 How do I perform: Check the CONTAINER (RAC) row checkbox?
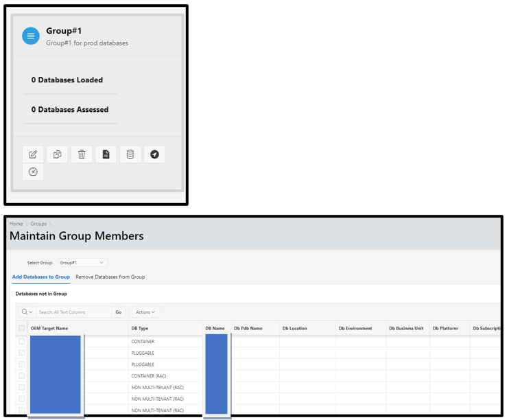point(22,376)
